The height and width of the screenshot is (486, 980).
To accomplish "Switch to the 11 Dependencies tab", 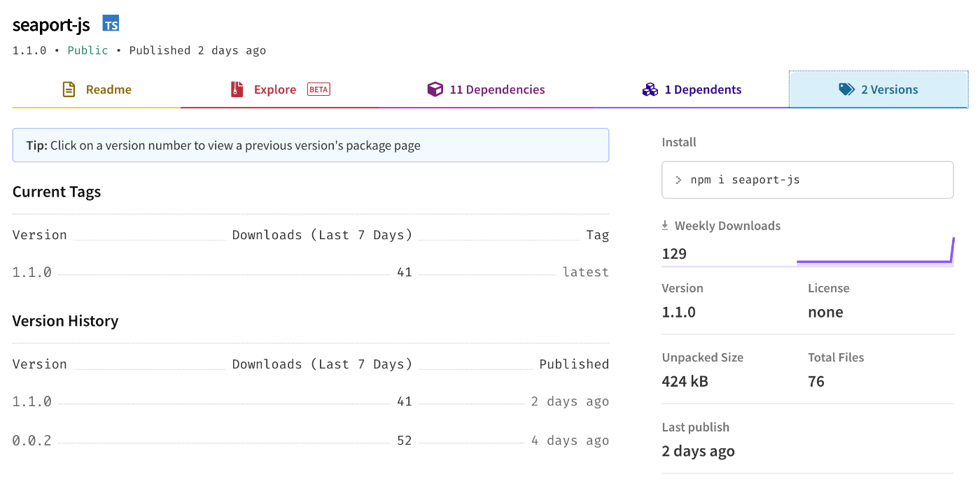I will click(486, 90).
